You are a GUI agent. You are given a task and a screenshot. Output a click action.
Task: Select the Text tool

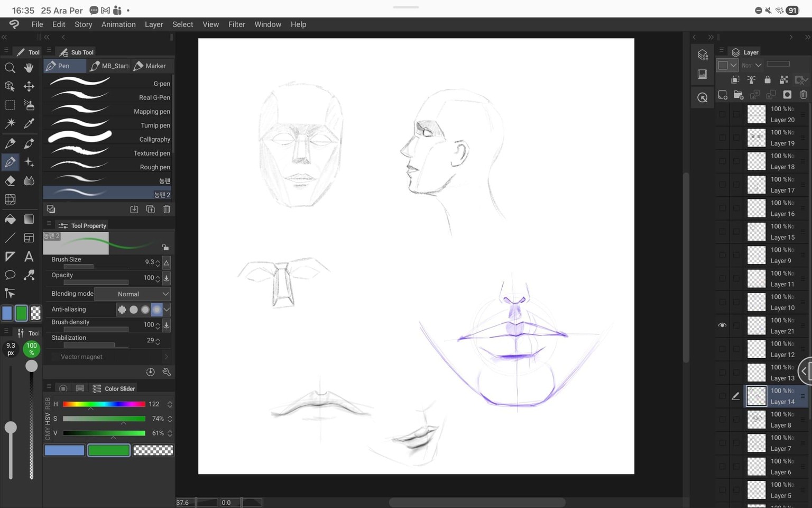(29, 257)
